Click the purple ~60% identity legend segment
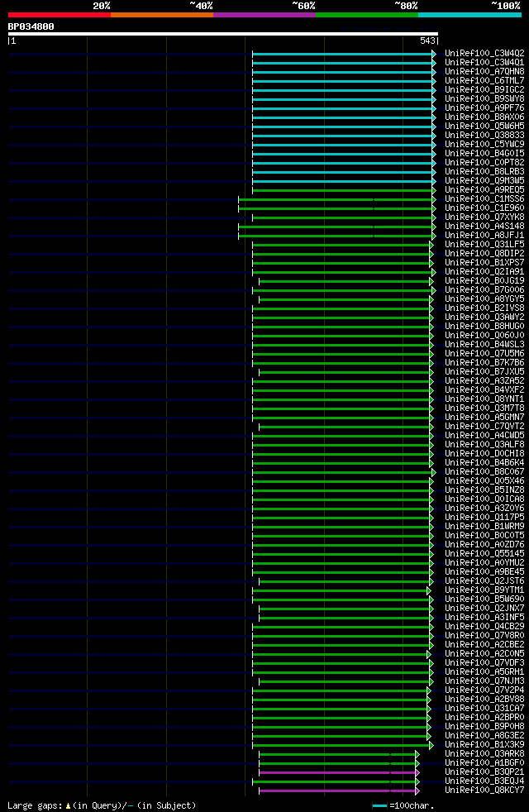This screenshot has width=529, height=812. pos(264,15)
